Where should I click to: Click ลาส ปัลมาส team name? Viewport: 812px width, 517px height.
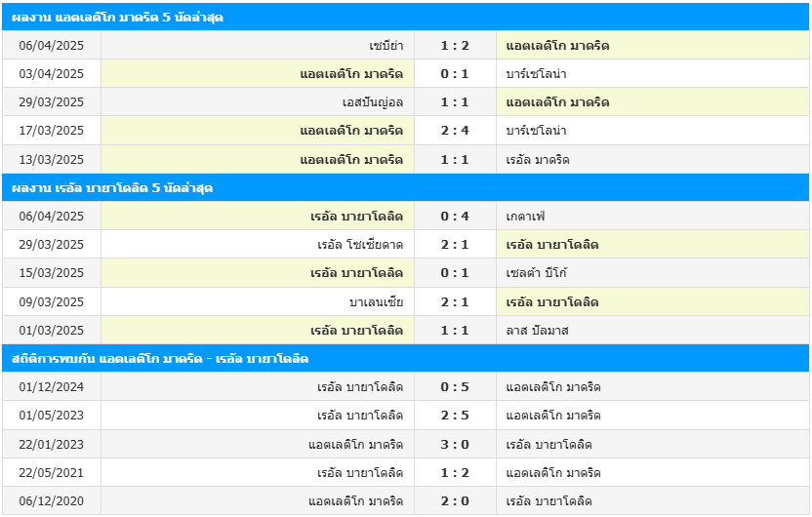coord(538,331)
